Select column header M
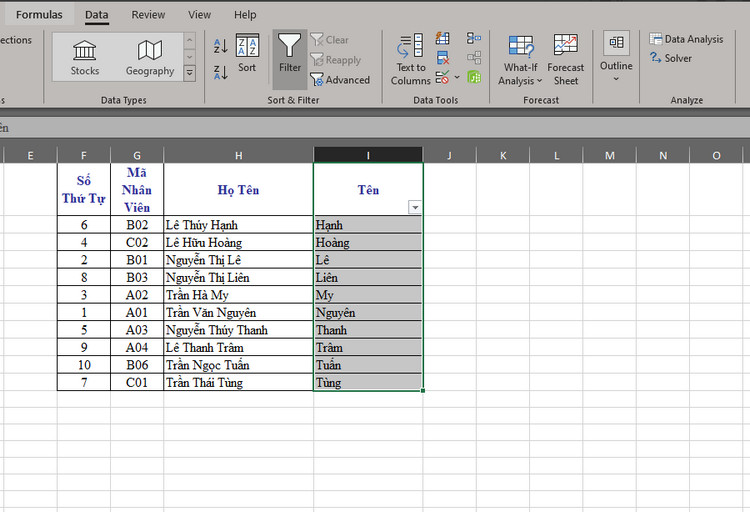The height and width of the screenshot is (512, 750). click(609, 156)
